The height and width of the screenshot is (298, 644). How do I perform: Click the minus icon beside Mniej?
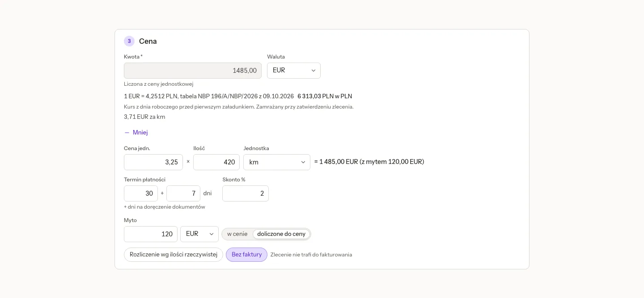pos(127,133)
